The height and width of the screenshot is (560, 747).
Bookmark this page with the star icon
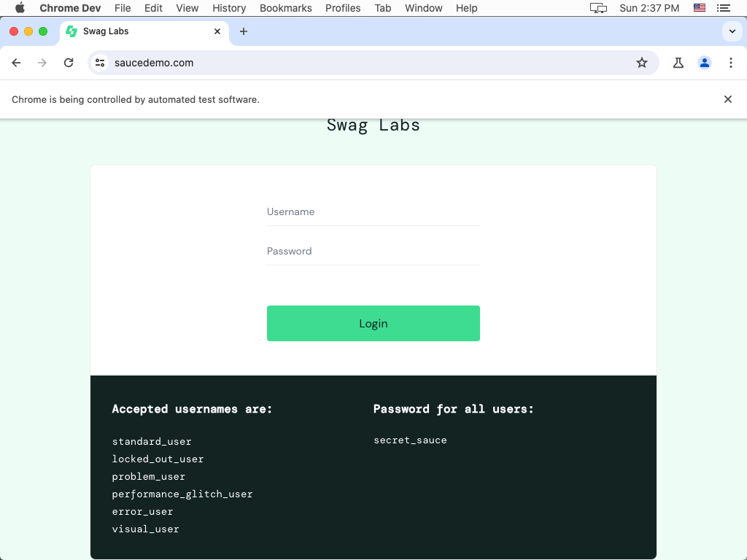[642, 63]
